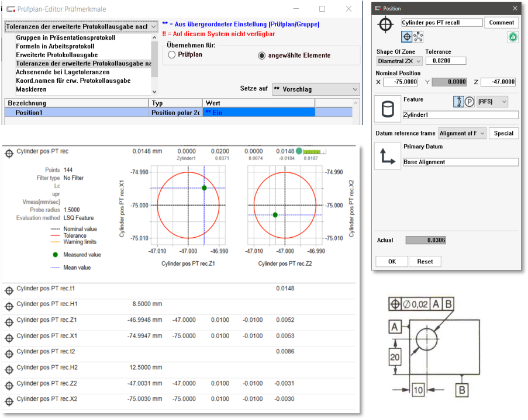This screenshot has height=420, width=528.
Task: Select the Prüfplan radio button
Action: (172, 55)
